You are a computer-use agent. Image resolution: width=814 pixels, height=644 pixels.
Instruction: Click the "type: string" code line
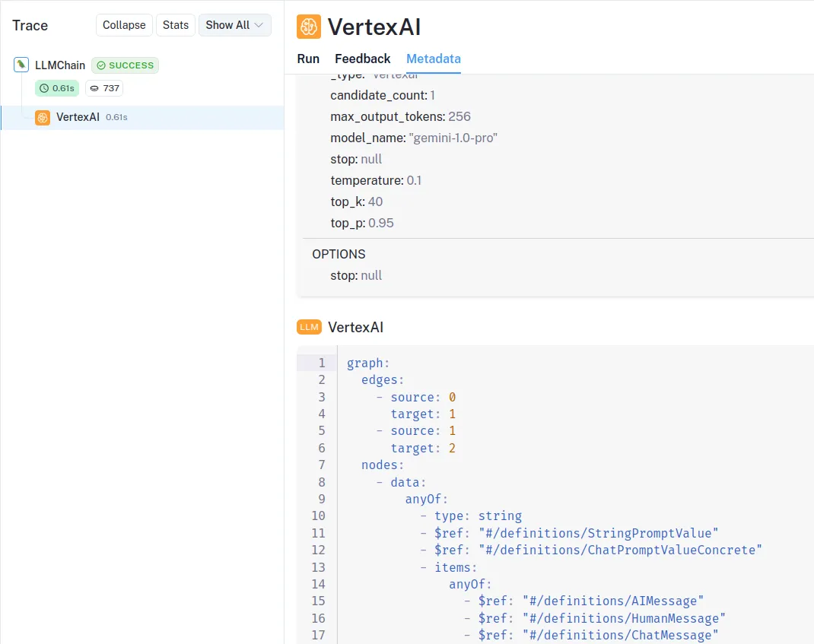pyautogui.click(x=472, y=516)
